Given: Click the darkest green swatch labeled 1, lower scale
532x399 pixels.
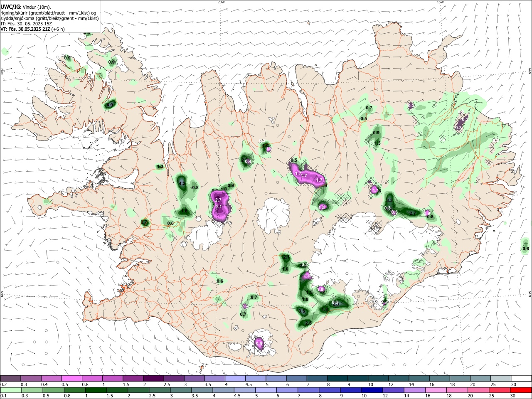Looking at the screenshot, I should pos(96,390).
